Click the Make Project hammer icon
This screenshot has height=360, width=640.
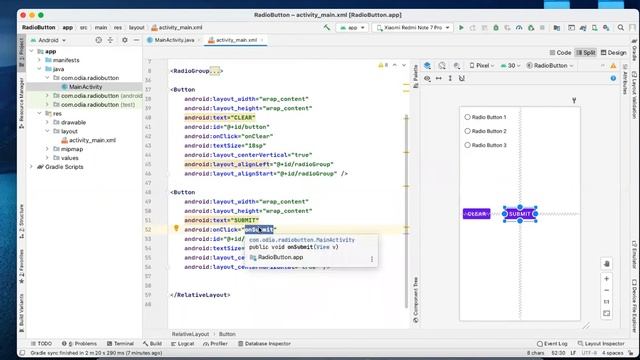(327, 28)
